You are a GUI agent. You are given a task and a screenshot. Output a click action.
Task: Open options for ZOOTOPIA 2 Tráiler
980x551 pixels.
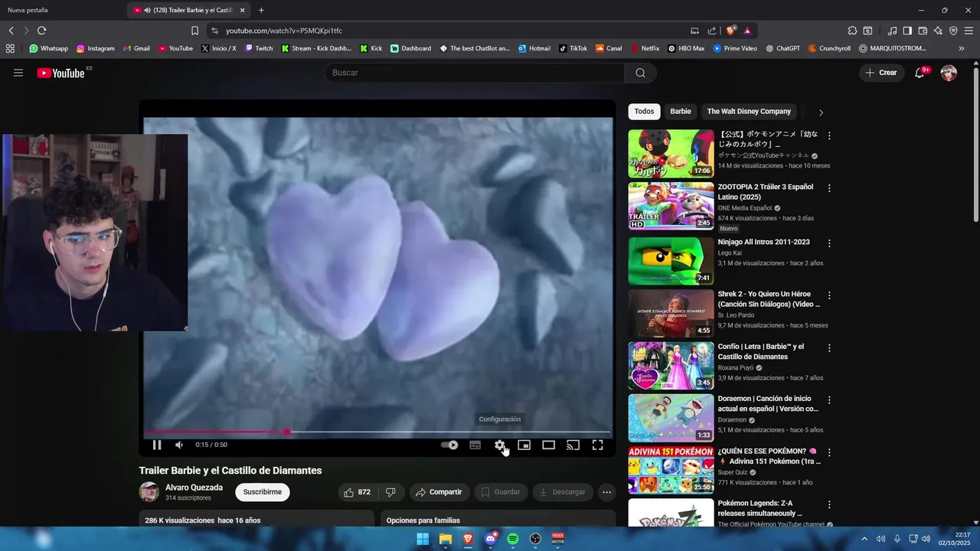[829, 188]
